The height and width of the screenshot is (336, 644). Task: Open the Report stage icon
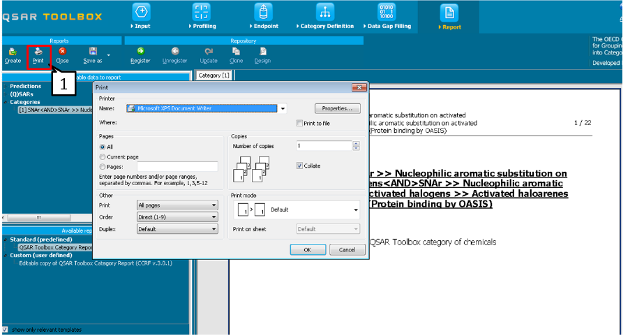(x=449, y=13)
